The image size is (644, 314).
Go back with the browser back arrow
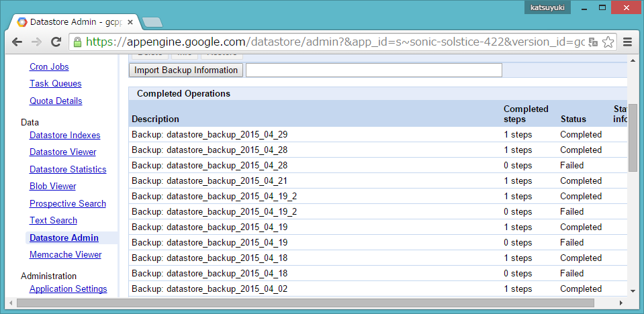click(x=17, y=42)
